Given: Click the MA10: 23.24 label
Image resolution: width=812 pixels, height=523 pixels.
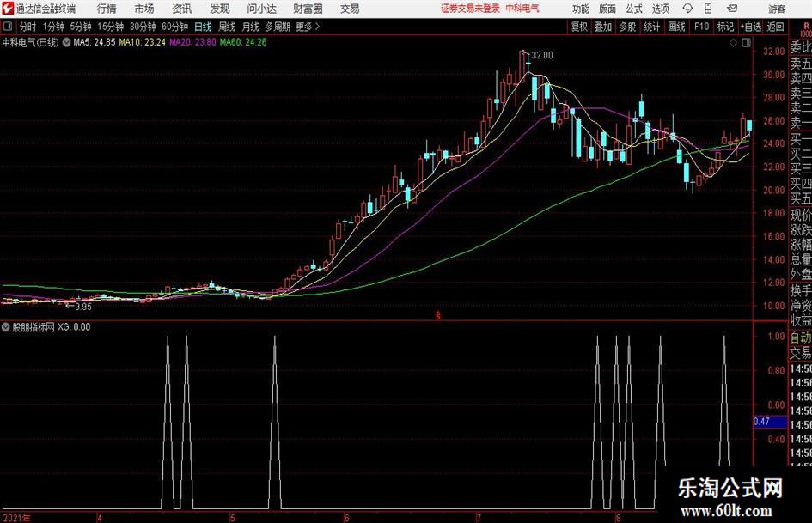Looking at the screenshot, I should pyautogui.click(x=142, y=42).
